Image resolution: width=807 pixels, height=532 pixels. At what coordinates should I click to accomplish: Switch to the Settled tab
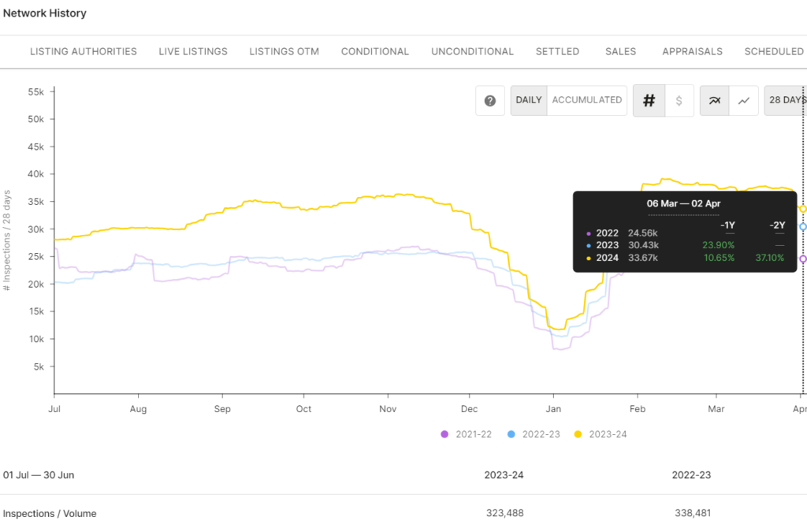pyautogui.click(x=557, y=51)
